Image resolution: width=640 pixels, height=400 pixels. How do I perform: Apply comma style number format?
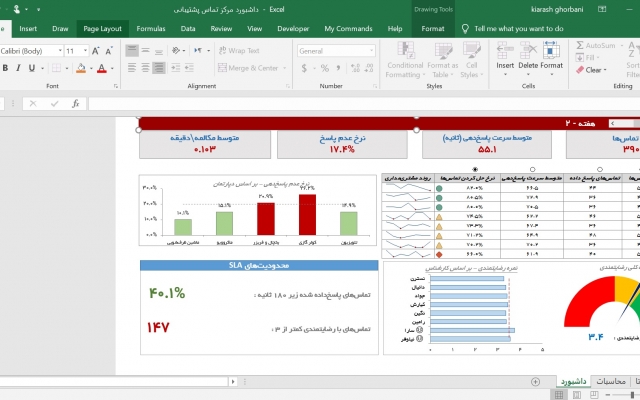pyautogui.click(x=338, y=68)
